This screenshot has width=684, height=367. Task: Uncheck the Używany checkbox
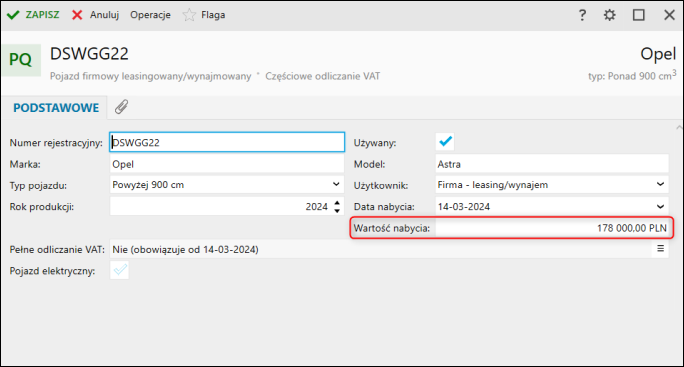tap(445, 142)
